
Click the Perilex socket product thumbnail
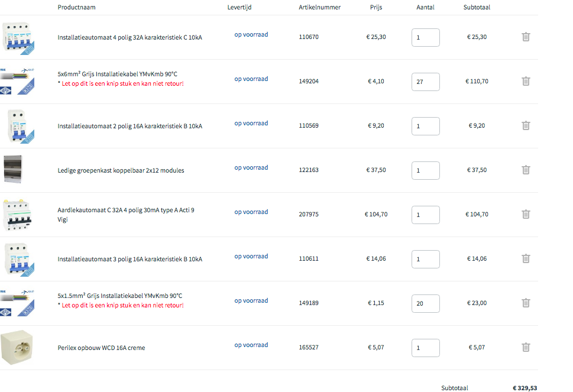click(x=17, y=348)
